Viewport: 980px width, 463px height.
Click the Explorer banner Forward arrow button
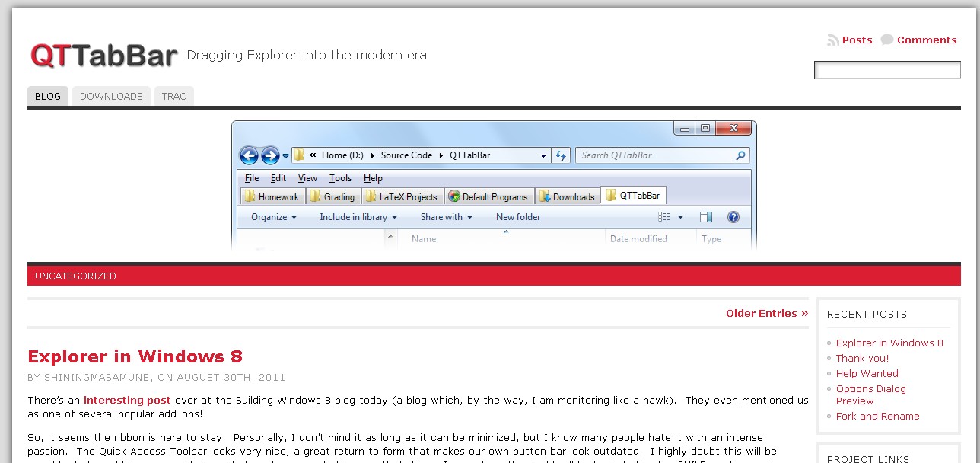click(x=270, y=155)
